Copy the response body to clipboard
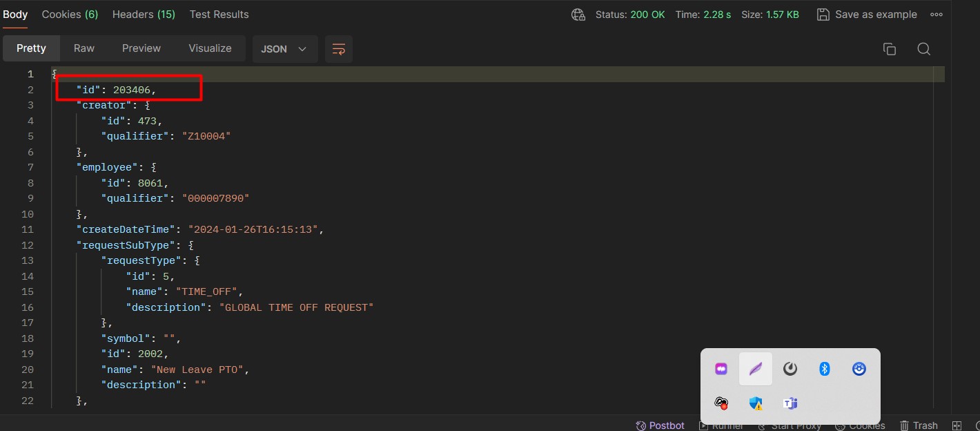The width and height of the screenshot is (980, 431). point(890,49)
